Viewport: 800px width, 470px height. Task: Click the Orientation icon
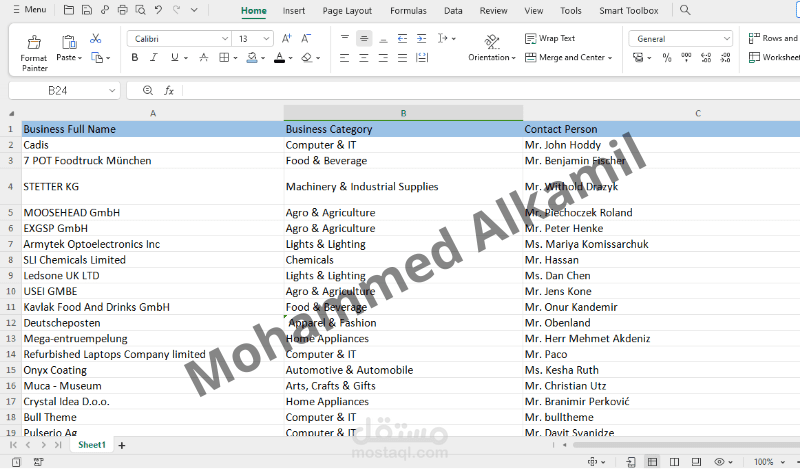[x=492, y=41]
